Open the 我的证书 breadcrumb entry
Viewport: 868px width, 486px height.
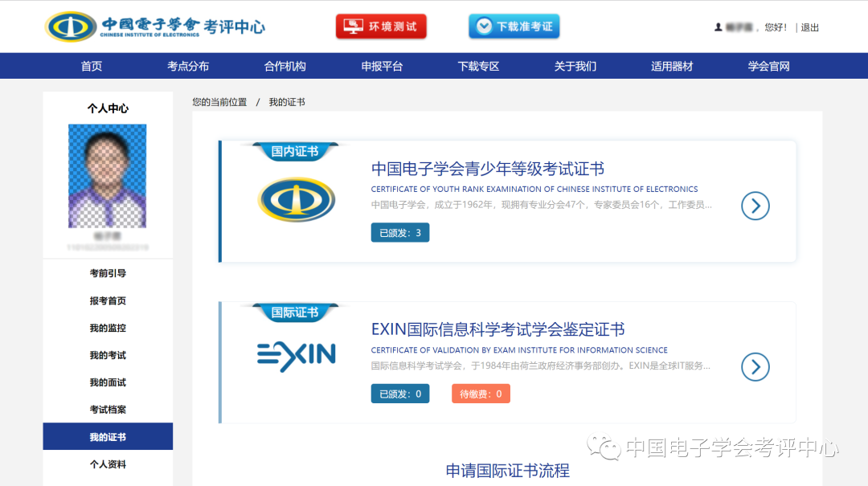coord(289,102)
